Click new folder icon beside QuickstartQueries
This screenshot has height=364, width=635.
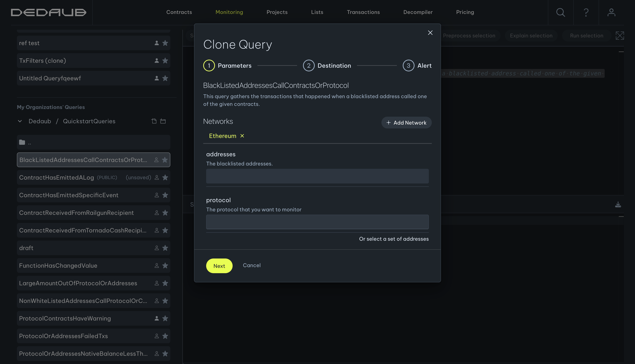click(x=163, y=121)
